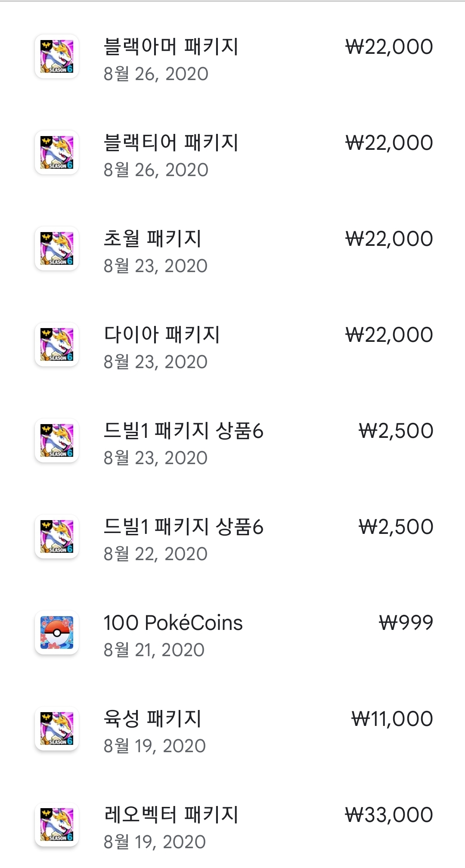Tap the Pokéball icon beside 100 PokéCoins
The width and height of the screenshot is (465, 868).
(x=57, y=632)
